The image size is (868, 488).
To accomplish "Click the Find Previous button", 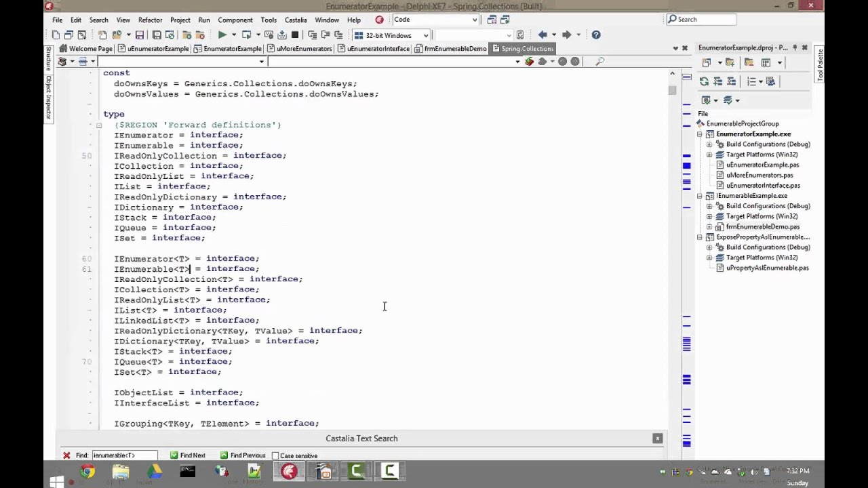I will tap(243, 455).
